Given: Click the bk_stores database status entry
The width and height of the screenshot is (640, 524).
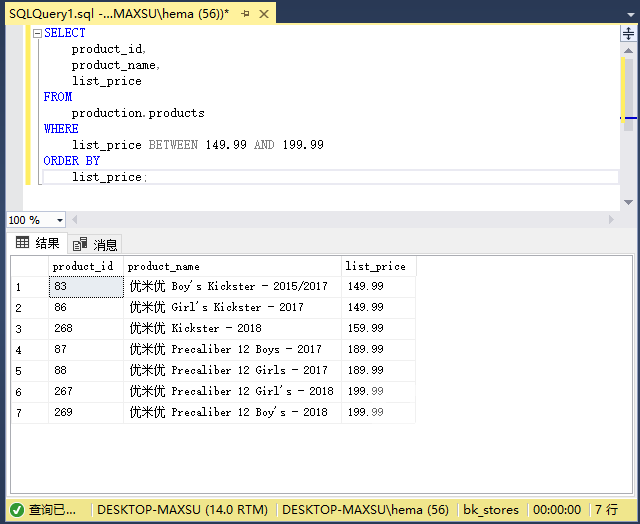Looking at the screenshot, I should 491,510.
